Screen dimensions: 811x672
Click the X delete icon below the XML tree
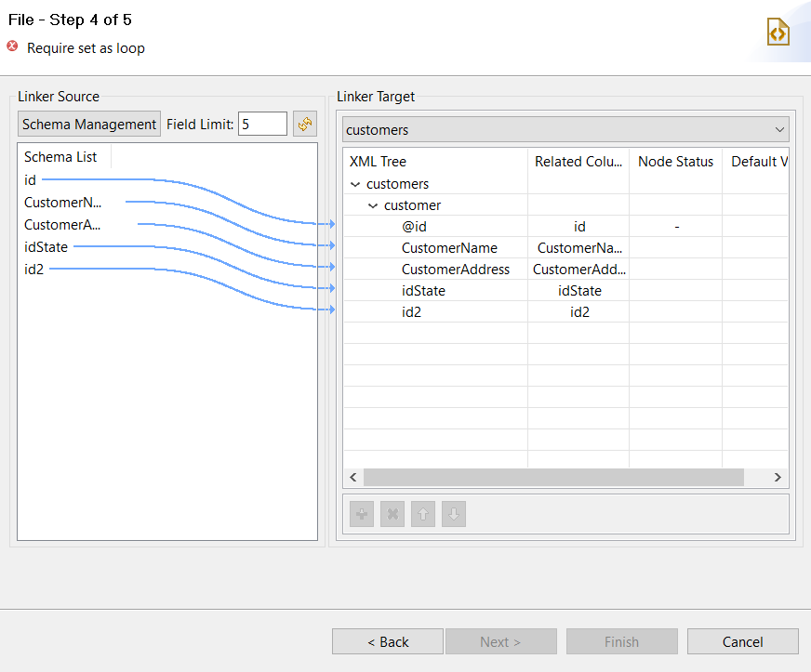click(x=392, y=513)
